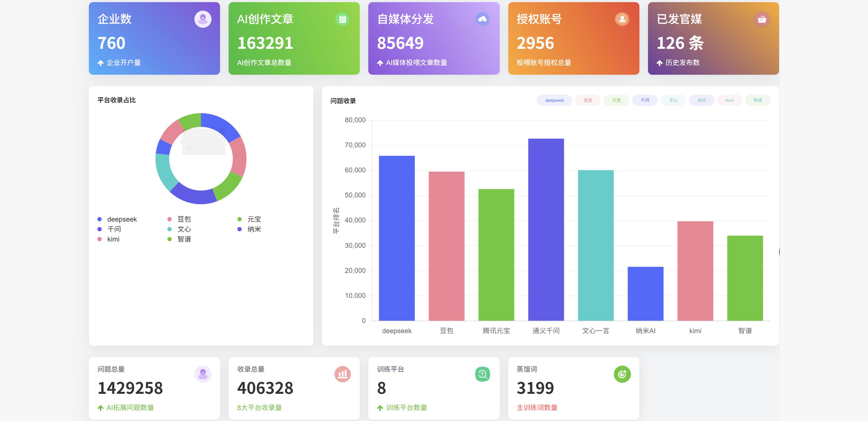Click the deepseek bar in 问题收录 chart

point(397,238)
